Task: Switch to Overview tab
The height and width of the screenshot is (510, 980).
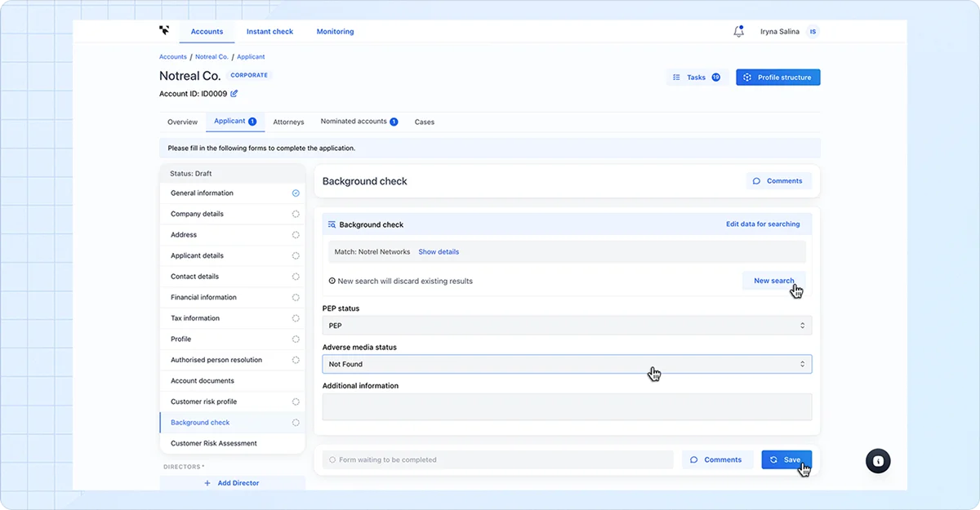Action: click(x=182, y=122)
